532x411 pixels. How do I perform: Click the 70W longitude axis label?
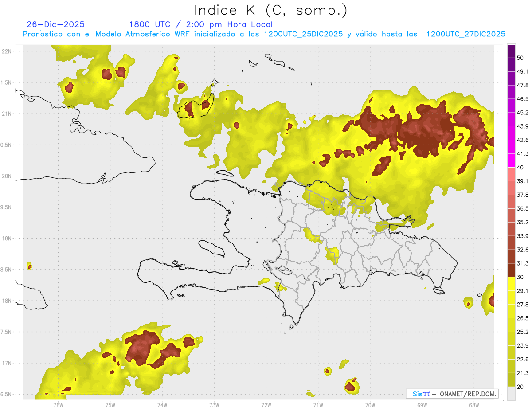click(370, 405)
